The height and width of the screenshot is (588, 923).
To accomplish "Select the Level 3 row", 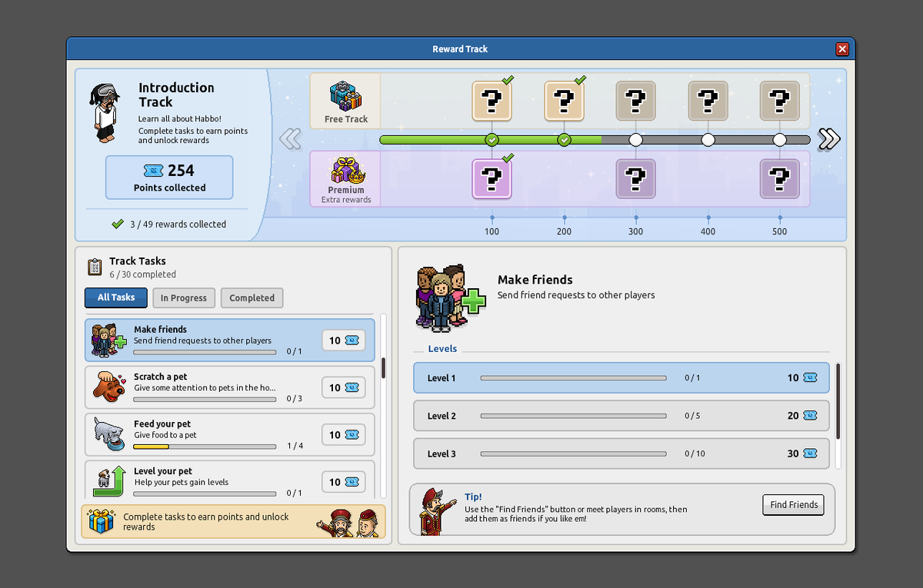I will pos(621,453).
